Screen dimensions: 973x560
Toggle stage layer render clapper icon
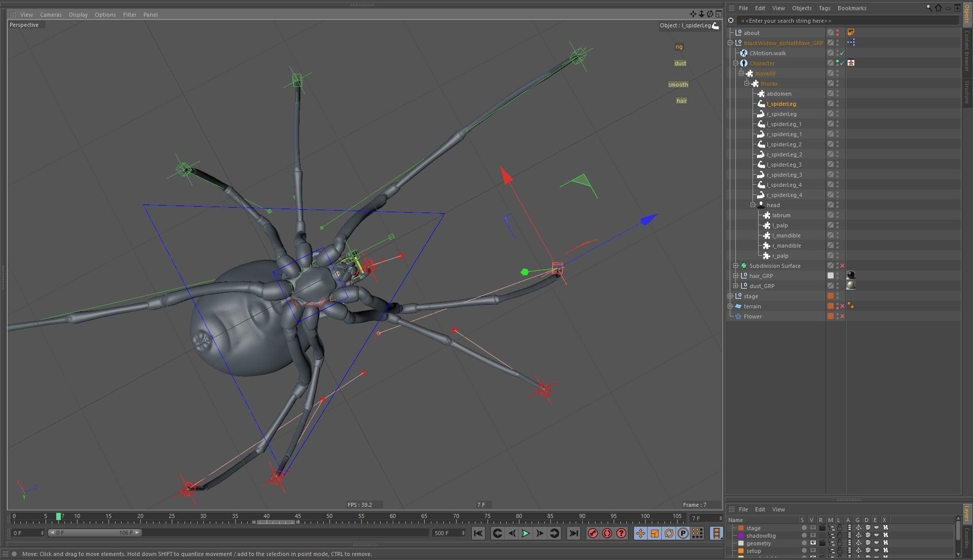coord(822,528)
